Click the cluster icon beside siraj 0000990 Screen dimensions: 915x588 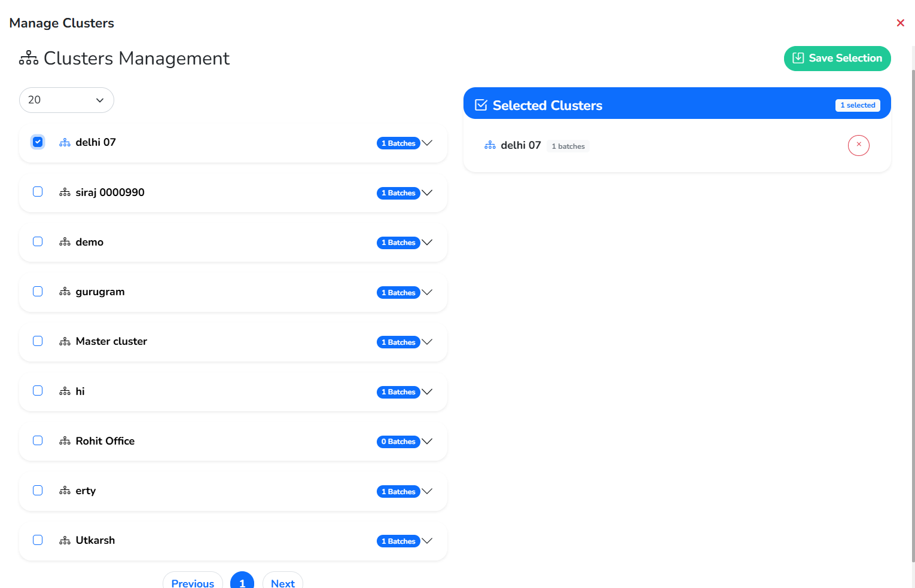[65, 192]
